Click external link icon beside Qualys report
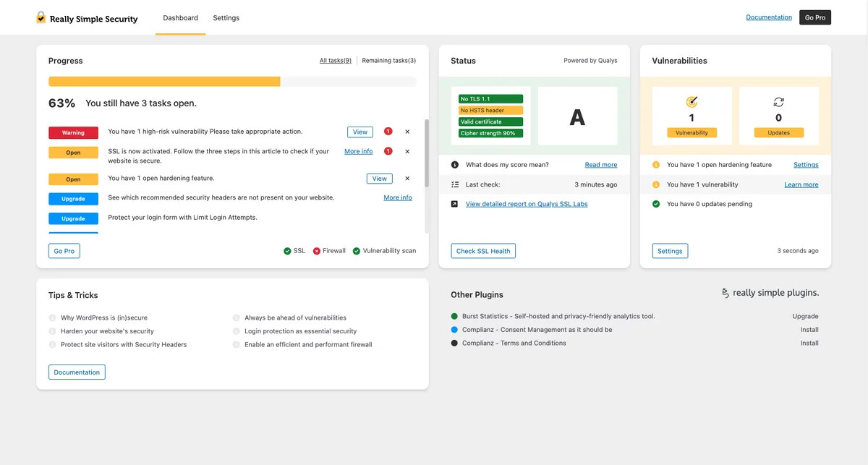This screenshot has width=868, height=465. [x=454, y=204]
